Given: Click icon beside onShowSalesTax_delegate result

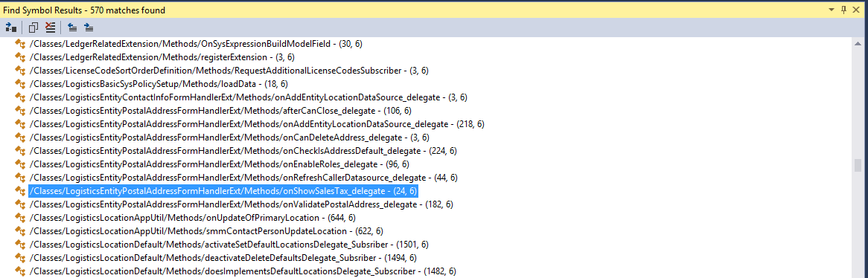Looking at the screenshot, I should click(21, 191).
